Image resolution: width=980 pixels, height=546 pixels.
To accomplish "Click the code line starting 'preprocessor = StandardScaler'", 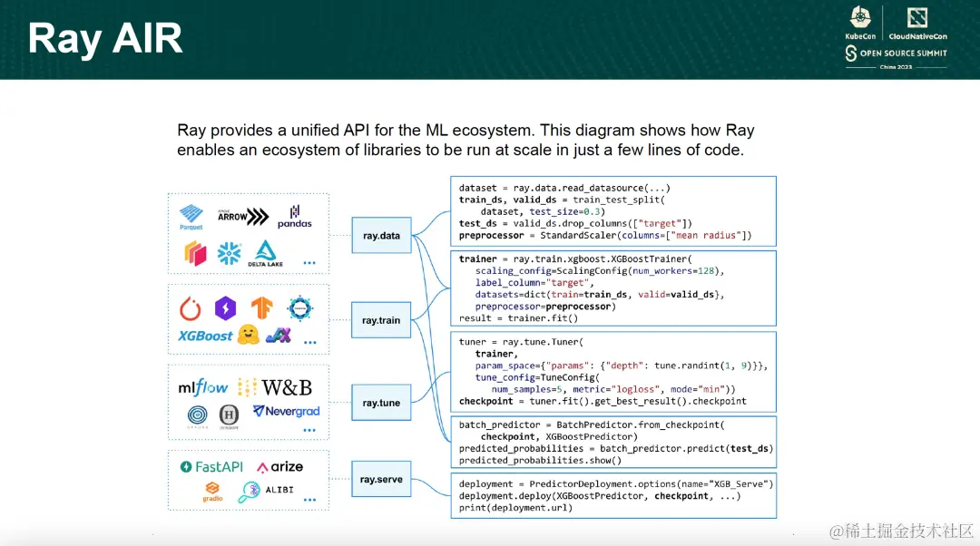I will [605, 236].
